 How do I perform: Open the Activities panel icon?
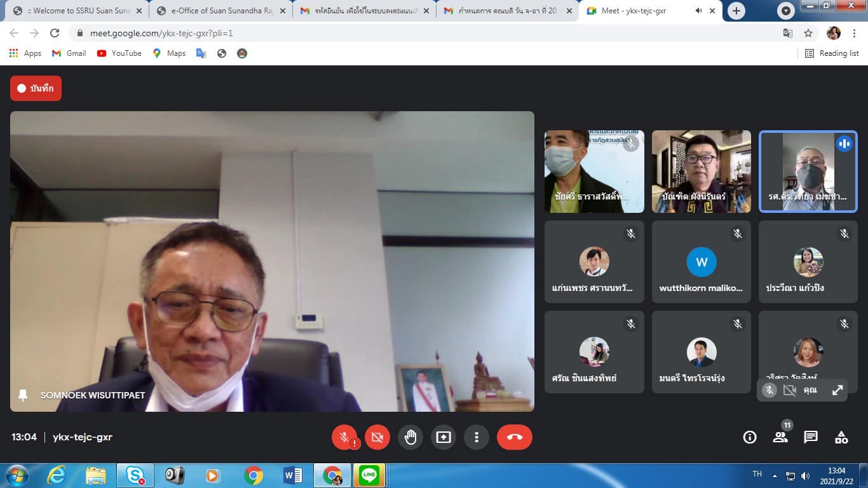(841, 437)
